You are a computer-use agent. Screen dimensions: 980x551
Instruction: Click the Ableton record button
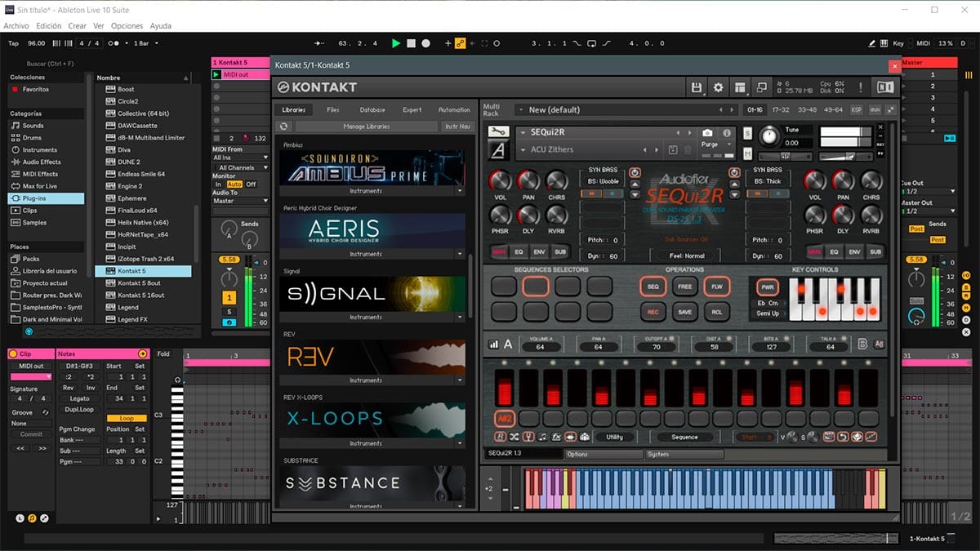[x=425, y=43]
